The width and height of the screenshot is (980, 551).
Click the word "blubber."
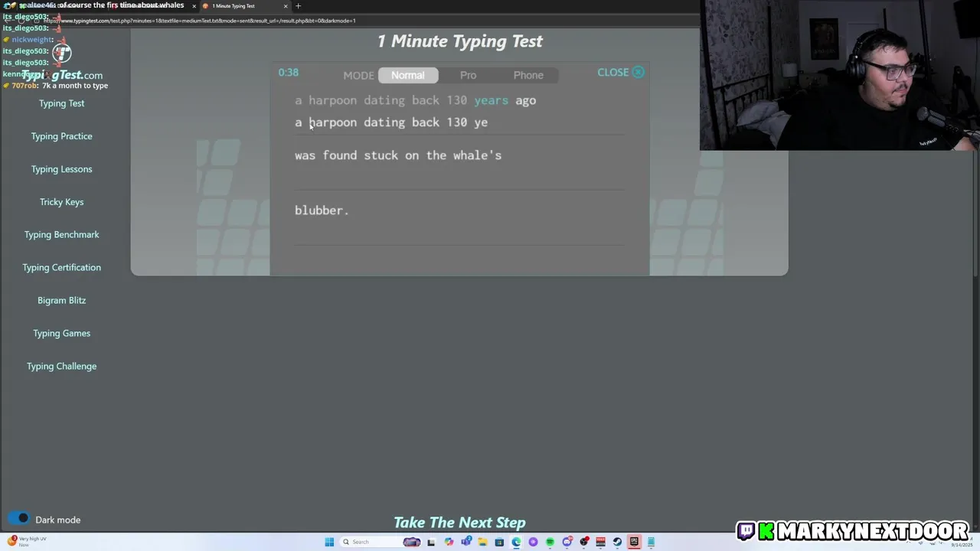pyautogui.click(x=322, y=210)
